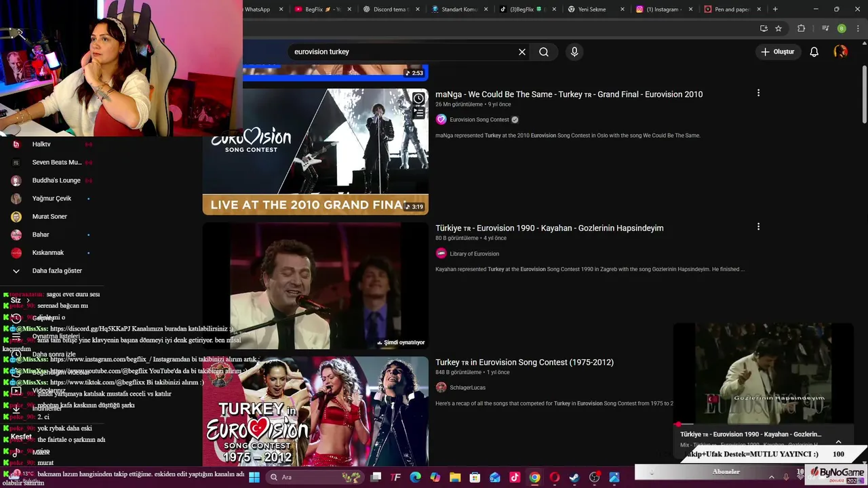Bookmark this page with star icon

[778, 28]
